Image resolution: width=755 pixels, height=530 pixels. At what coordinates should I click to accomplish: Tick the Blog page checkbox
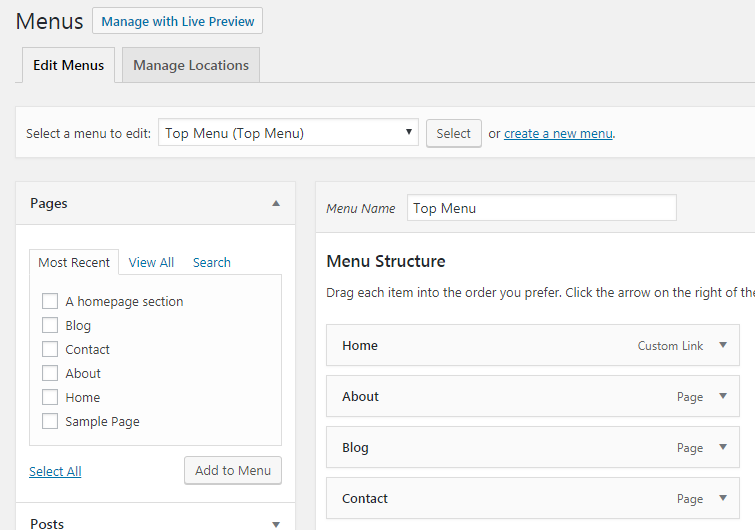pyautogui.click(x=50, y=325)
